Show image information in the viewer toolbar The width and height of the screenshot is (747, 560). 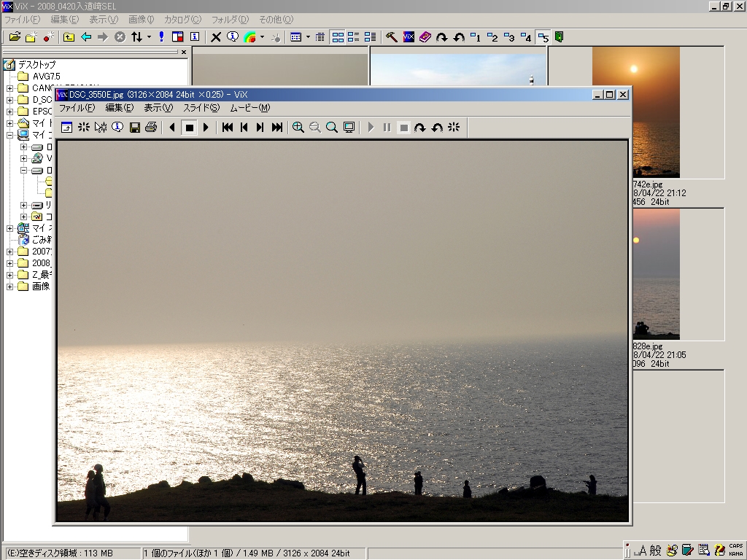click(x=117, y=128)
